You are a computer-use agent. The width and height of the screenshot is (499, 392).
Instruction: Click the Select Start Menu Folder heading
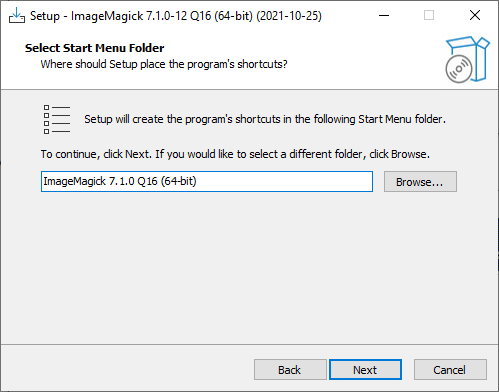[95, 48]
